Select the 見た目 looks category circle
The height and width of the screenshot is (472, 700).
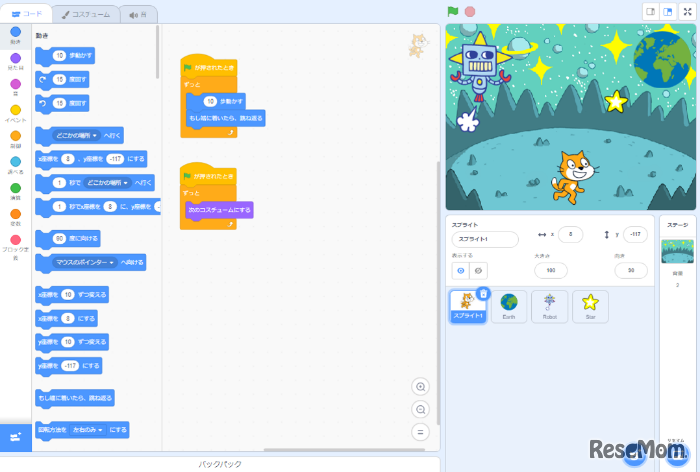click(16, 58)
